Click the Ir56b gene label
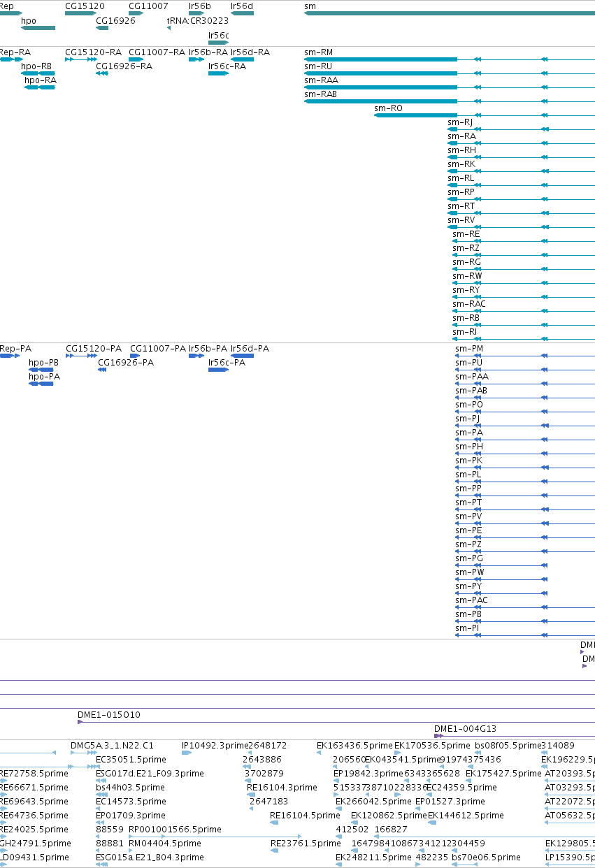595x868 pixels. pos(200,6)
